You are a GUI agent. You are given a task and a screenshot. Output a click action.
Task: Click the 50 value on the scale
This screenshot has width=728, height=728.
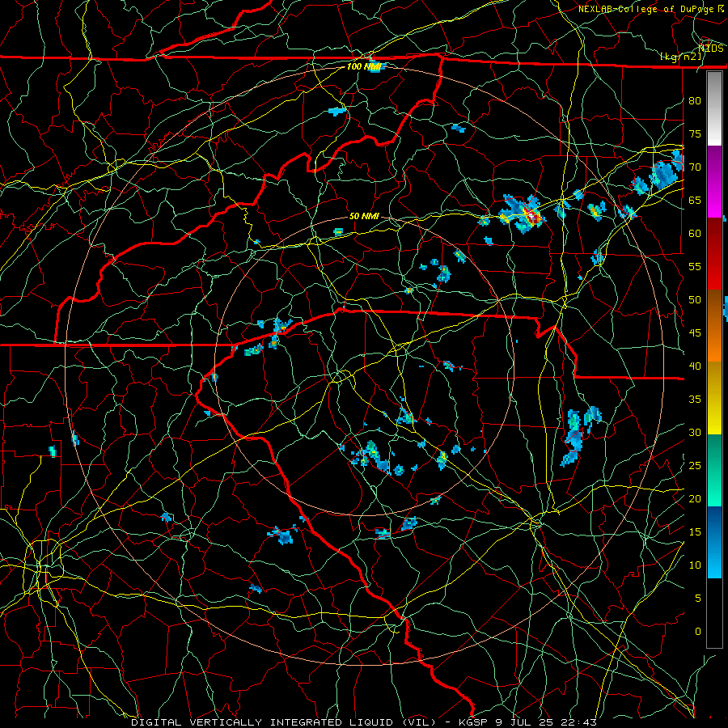pos(695,300)
